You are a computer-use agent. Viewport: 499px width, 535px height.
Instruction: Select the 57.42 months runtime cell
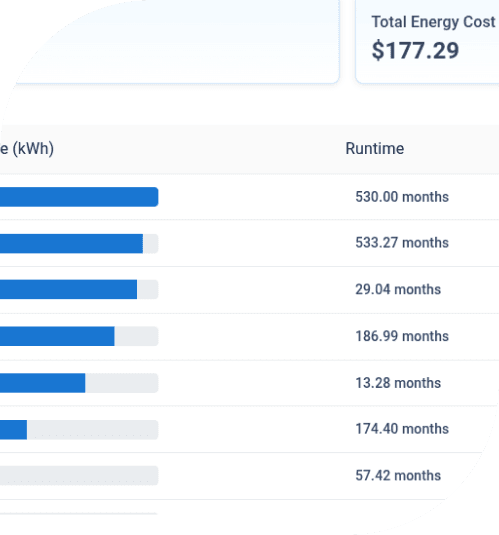pyautogui.click(x=398, y=475)
